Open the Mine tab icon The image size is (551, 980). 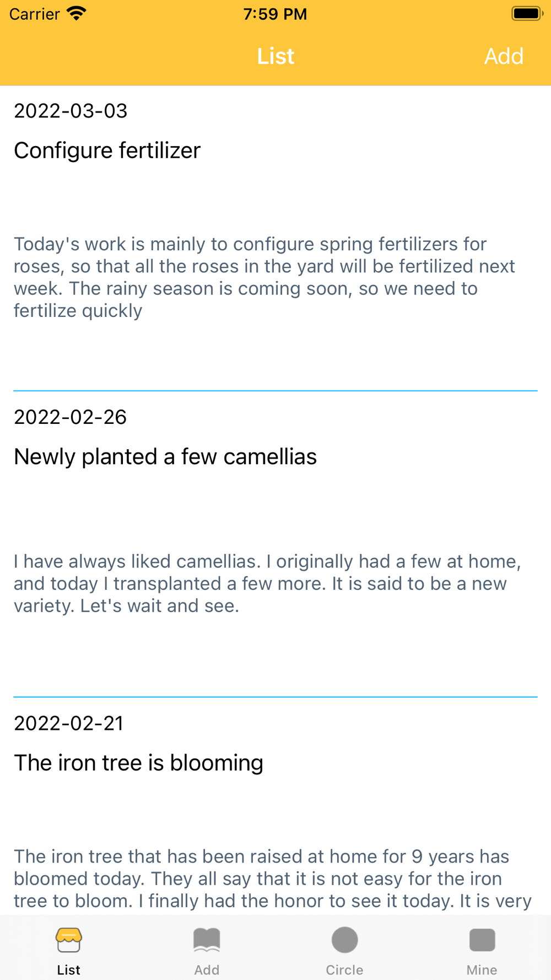tap(482, 940)
